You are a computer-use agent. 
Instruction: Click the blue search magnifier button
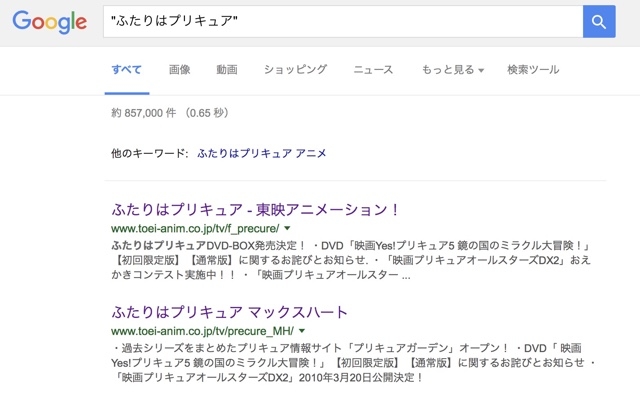[x=599, y=22]
